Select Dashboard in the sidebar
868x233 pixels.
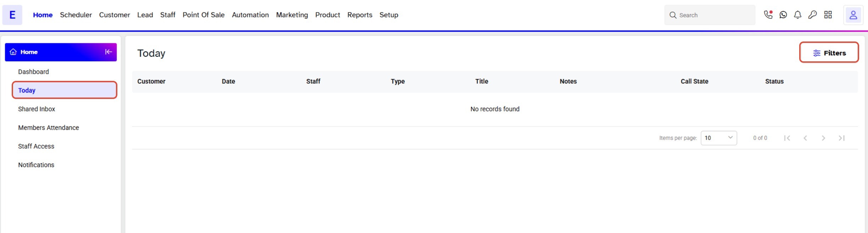(x=34, y=72)
